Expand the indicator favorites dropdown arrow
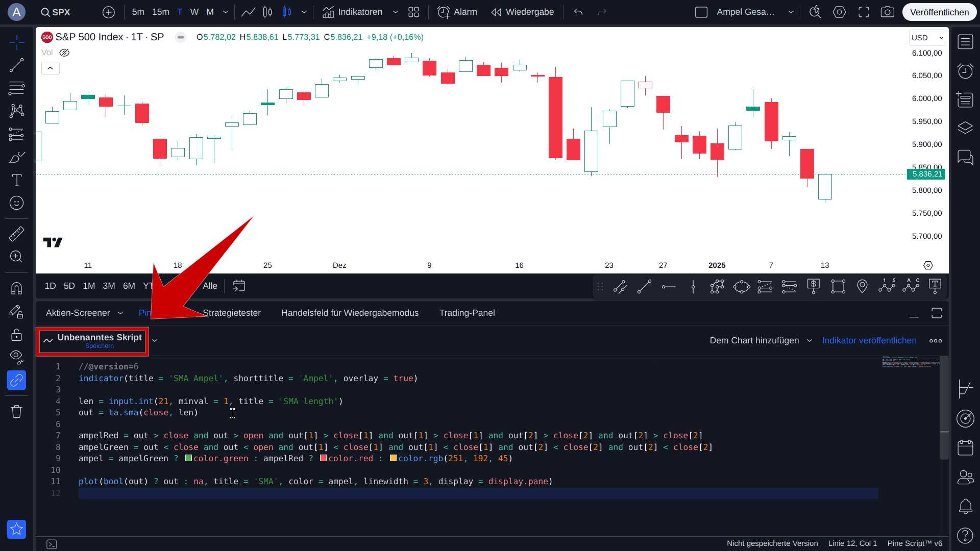This screenshot has height=551, width=980. click(x=395, y=12)
